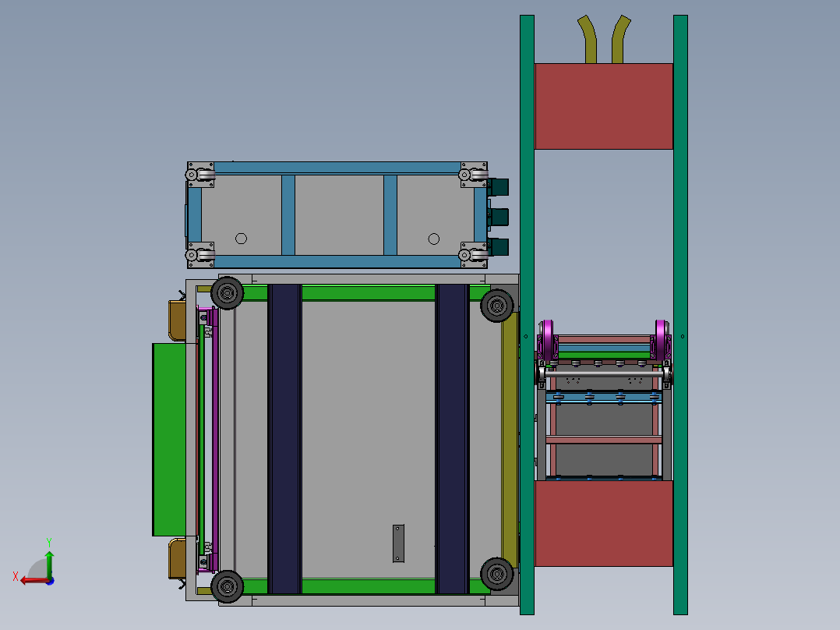Screen dimensions: 840x630
Task: Select the blue frame's bottom-right caster bracket
Action: 474,255
